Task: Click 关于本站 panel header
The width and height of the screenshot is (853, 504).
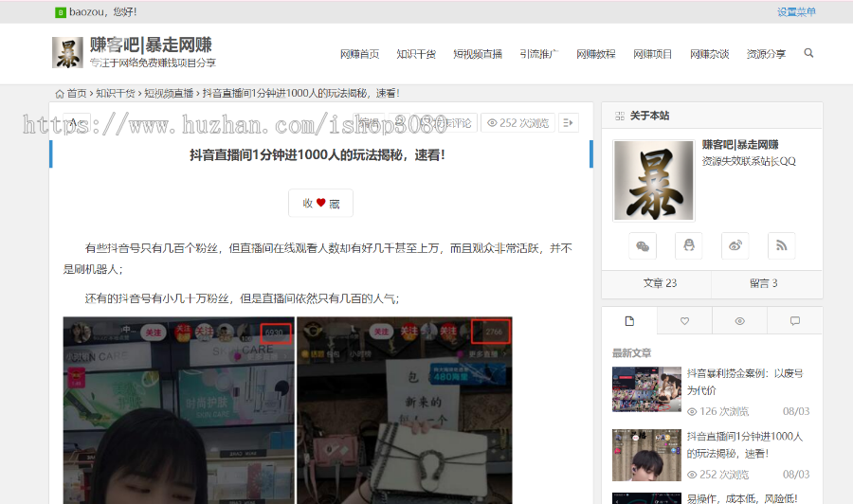Action: click(x=712, y=116)
